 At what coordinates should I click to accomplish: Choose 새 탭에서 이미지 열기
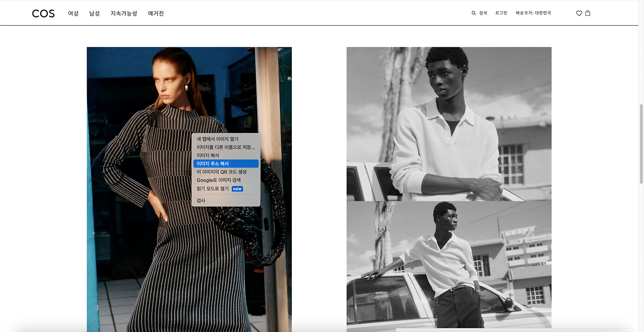tap(226, 139)
